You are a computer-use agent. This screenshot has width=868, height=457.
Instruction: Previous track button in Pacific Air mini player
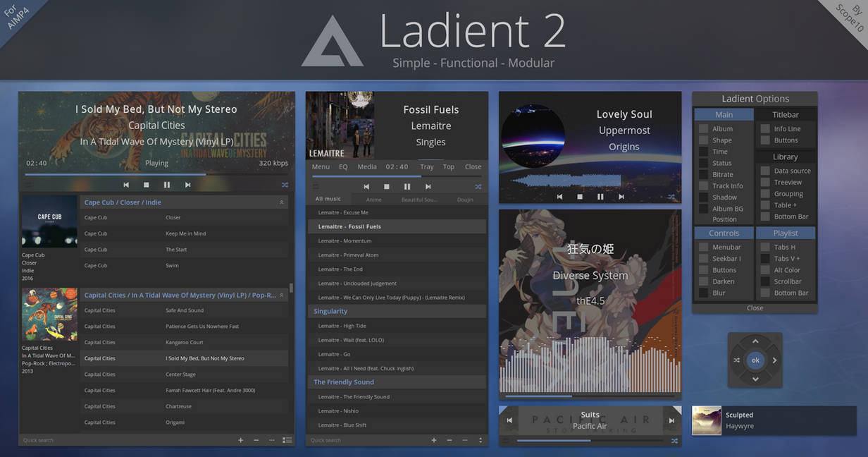[509, 420]
